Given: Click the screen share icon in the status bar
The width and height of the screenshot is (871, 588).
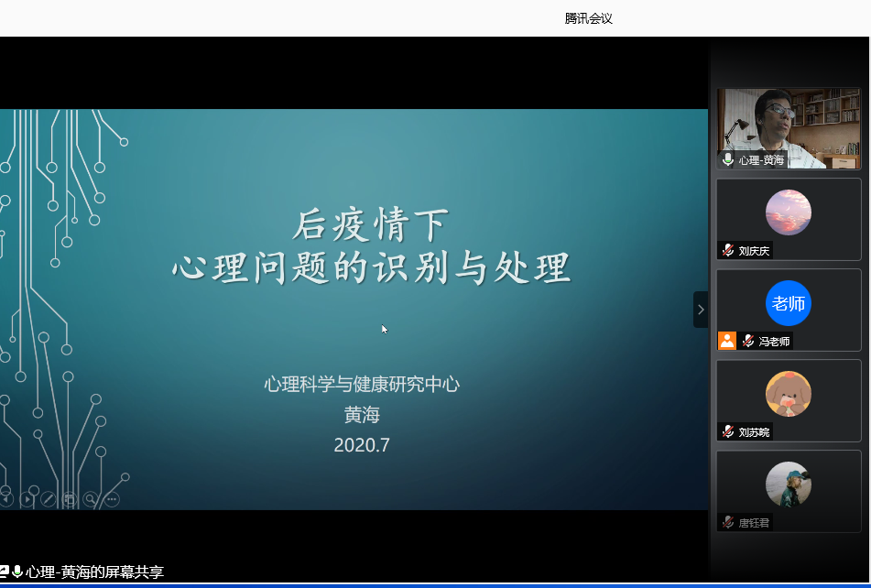Looking at the screenshot, I should [5, 572].
